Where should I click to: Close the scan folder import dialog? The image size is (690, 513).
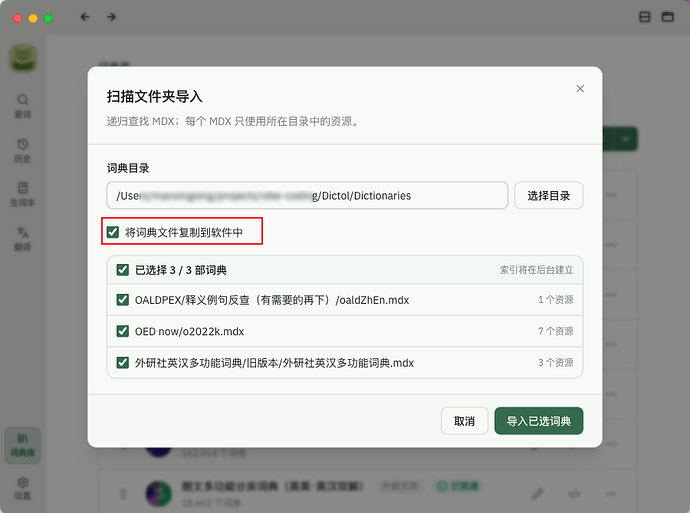[580, 89]
